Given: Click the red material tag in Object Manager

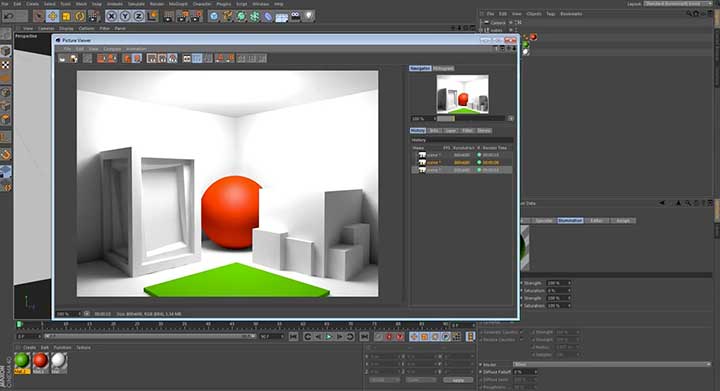Looking at the screenshot, I should tap(533, 37).
